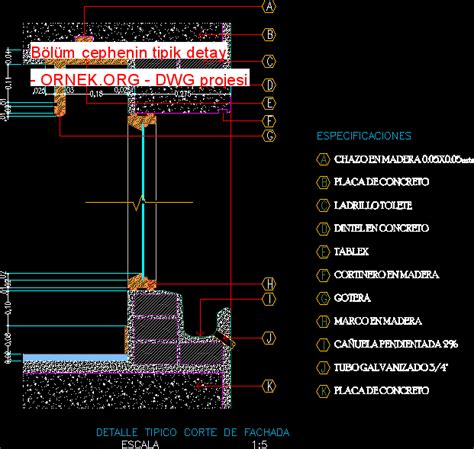Click the 0,275 horizontal dimension text

point(183,94)
